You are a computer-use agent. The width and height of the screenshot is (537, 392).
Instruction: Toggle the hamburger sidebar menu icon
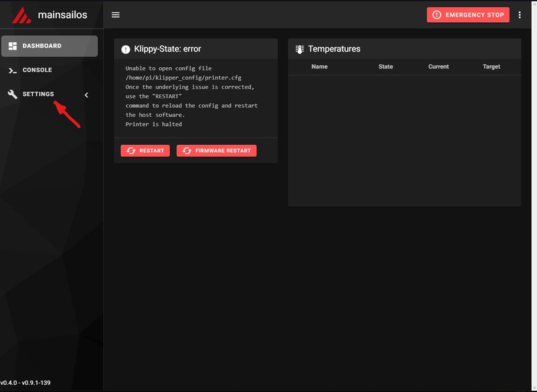coord(115,15)
